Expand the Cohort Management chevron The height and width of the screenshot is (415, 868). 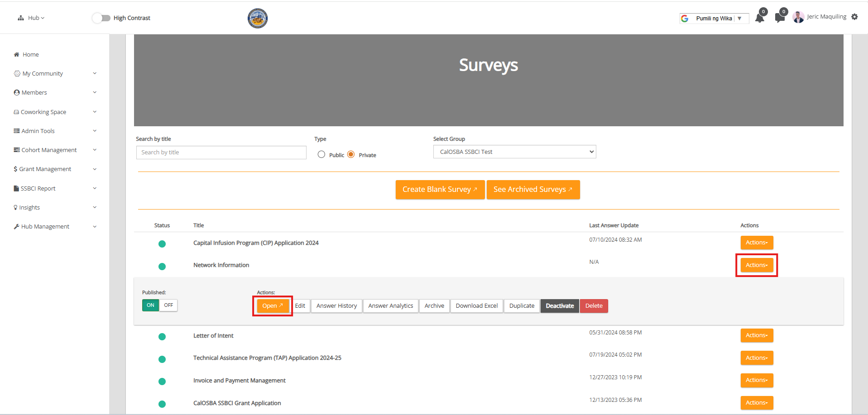[x=95, y=150]
